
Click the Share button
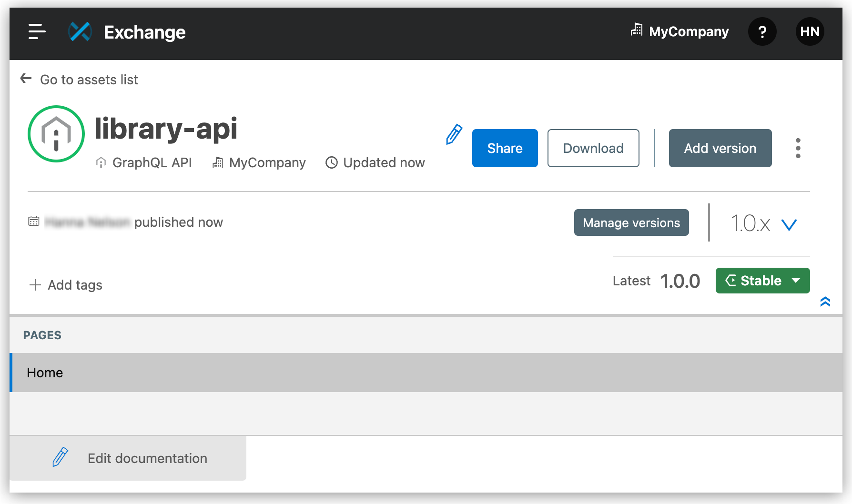[x=505, y=148]
